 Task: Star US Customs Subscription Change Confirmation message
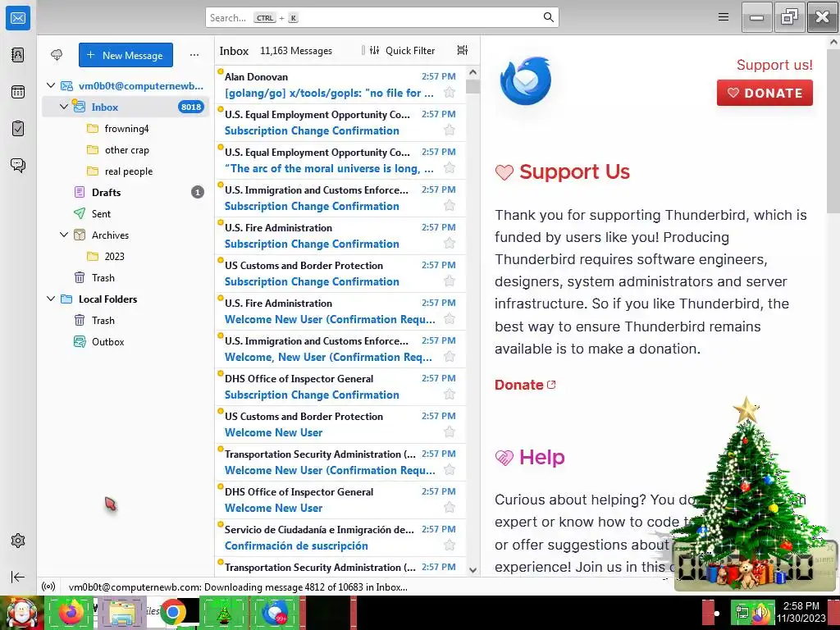coord(450,281)
